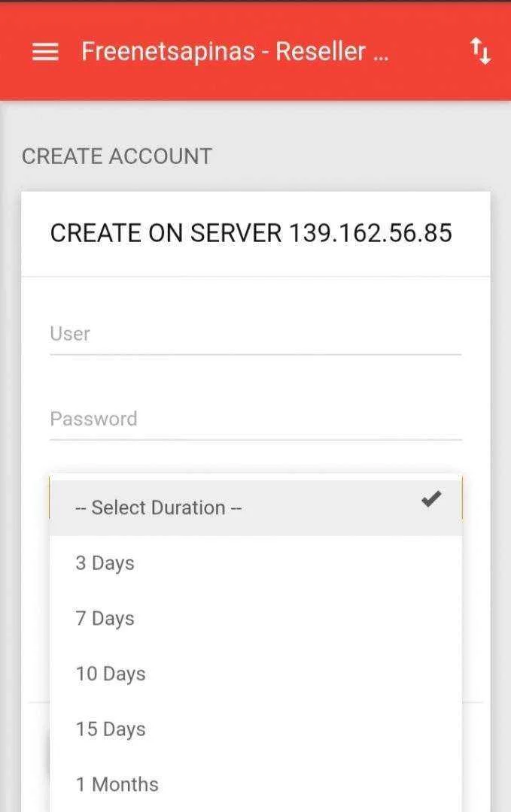This screenshot has height=812, width=511.
Task: Open the hamburger navigation menu
Action: coord(45,52)
